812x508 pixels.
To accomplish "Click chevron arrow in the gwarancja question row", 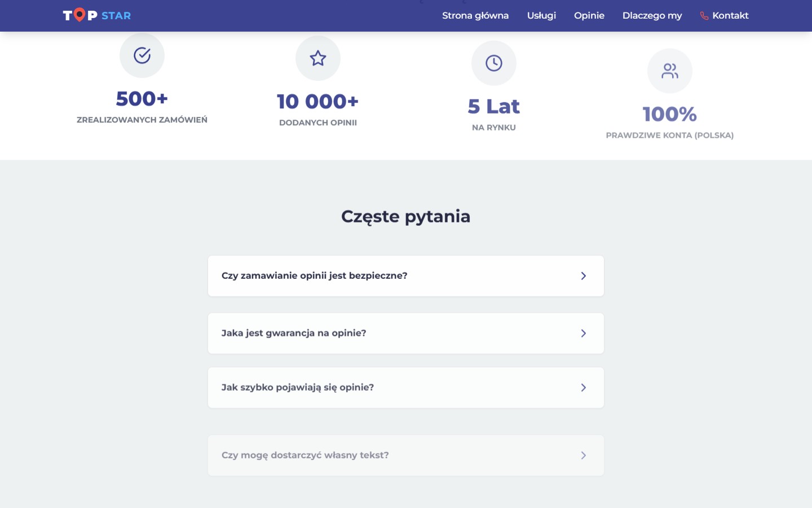I will click(584, 334).
